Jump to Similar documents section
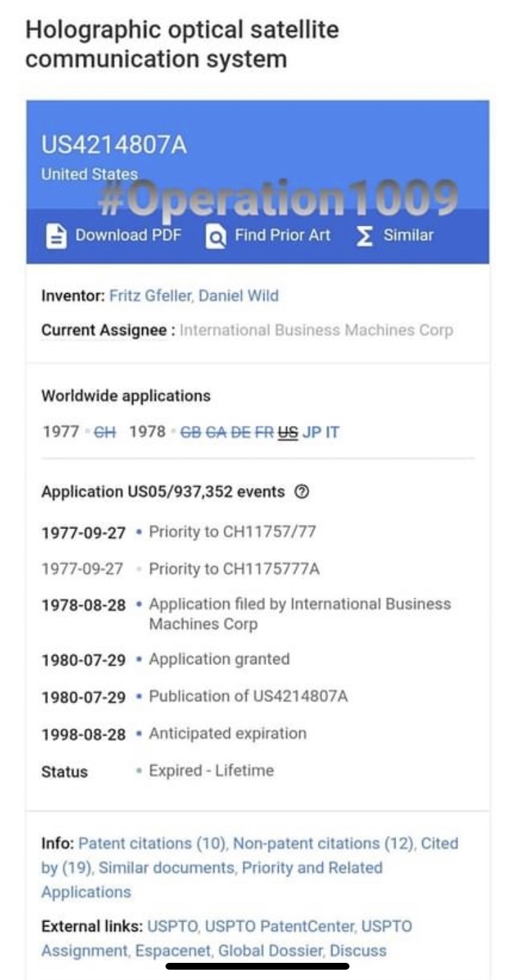The width and height of the screenshot is (515, 980). pyautogui.click(x=168, y=868)
